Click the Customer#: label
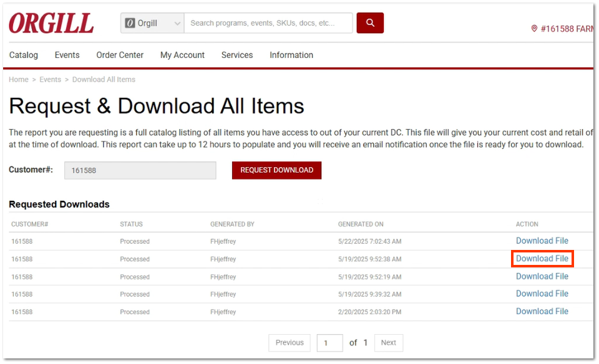This screenshot has width=599, height=364. click(31, 170)
